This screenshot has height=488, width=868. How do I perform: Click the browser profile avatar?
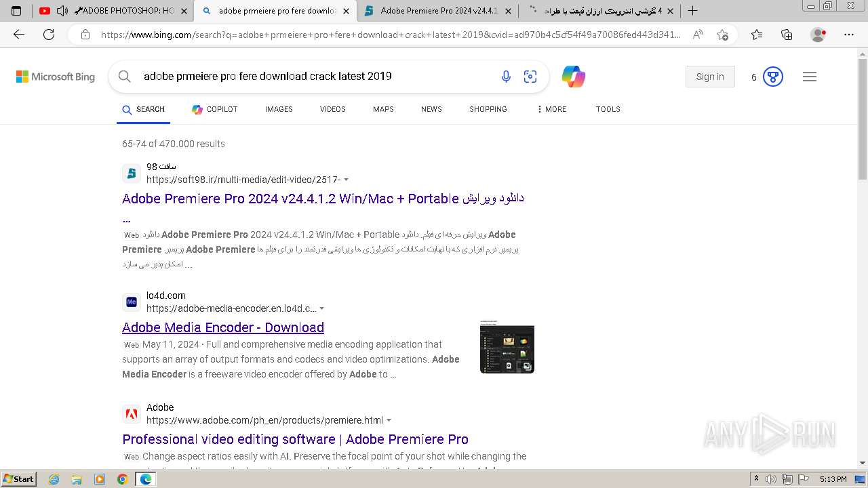pos(818,35)
